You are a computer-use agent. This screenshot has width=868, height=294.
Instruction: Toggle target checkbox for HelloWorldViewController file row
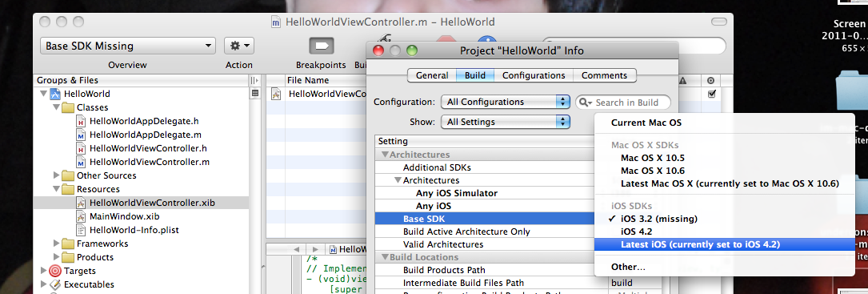coord(711,94)
